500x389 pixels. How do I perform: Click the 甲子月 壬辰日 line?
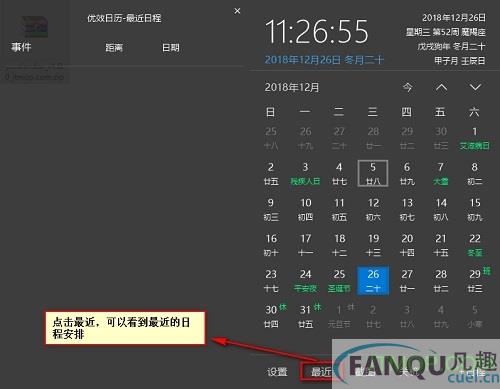click(x=460, y=61)
